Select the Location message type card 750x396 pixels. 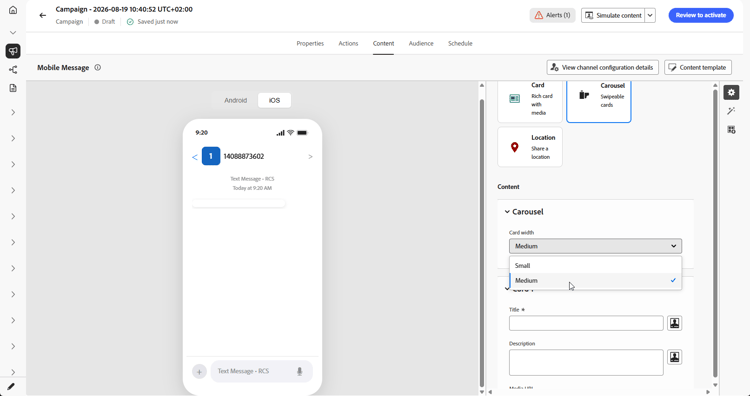530,147
